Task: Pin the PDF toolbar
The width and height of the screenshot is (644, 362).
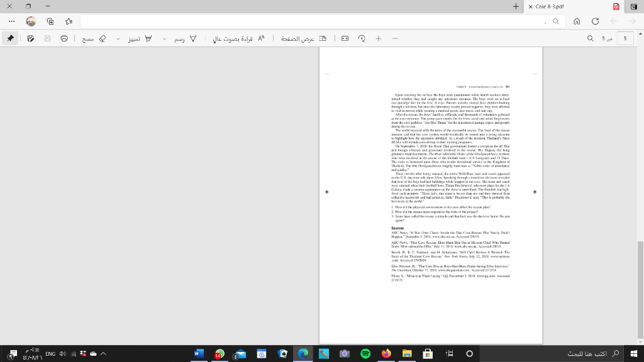Action: 10,38
